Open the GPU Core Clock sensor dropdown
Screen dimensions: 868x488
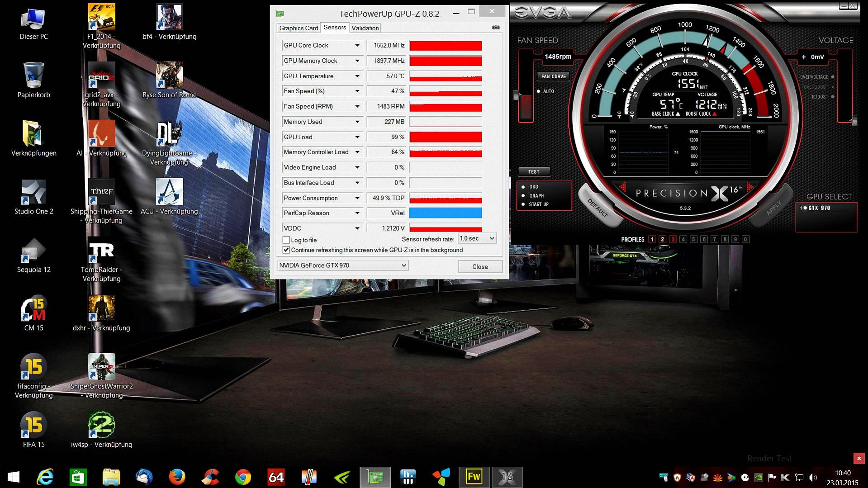click(x=357, y=45)
